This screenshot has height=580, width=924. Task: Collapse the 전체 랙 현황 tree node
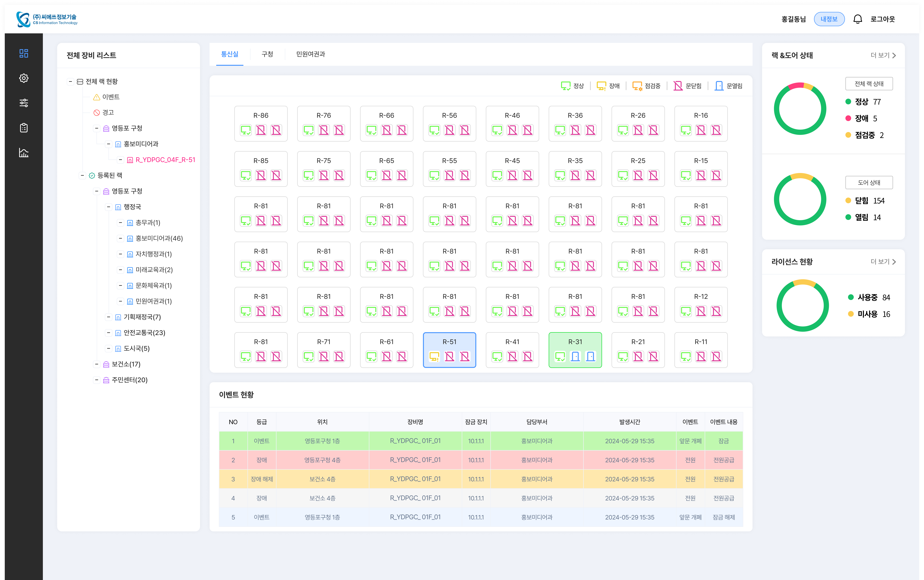[70, 81]
